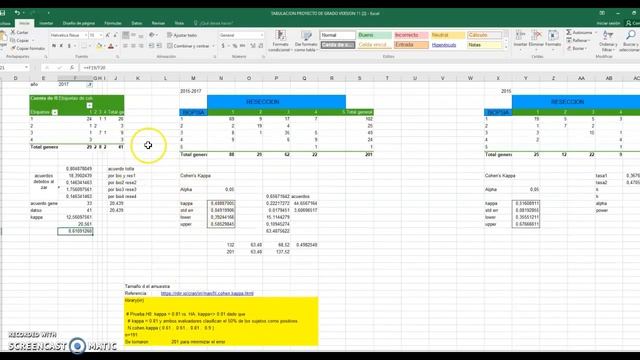Screen dimensions: 640x360
Task: Click the currency dollar format icon
Action: pyautogui.click(x=223, y=46)
